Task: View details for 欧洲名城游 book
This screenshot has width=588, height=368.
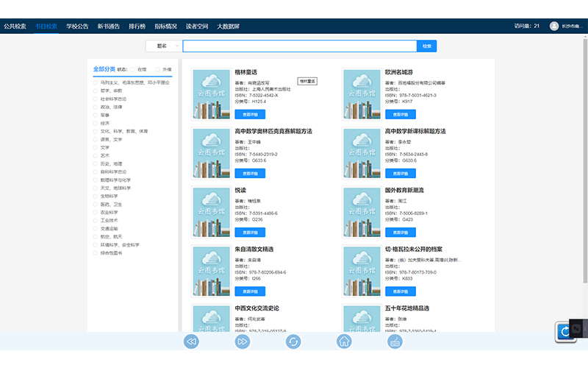Action: coord(400,114)
